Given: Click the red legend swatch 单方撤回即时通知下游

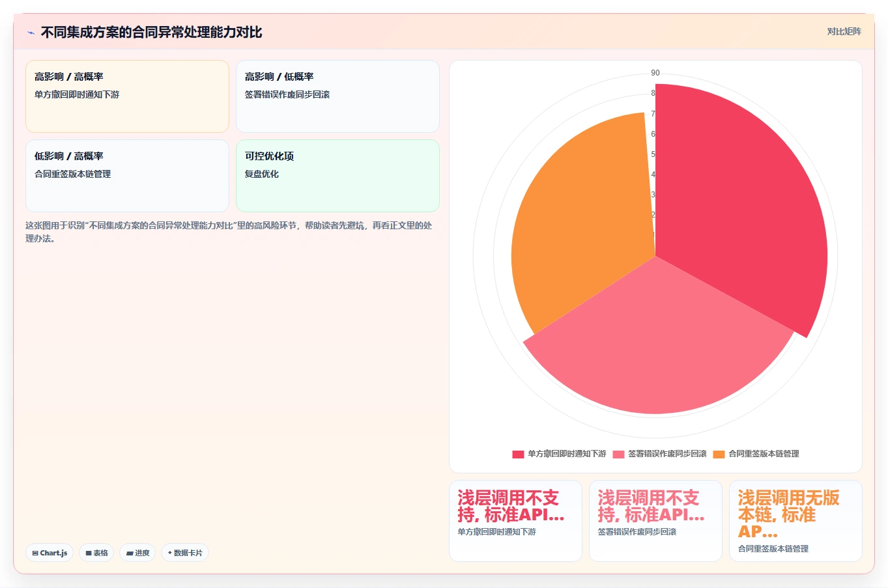Looking at the screenshot, I should coord(518,454).
